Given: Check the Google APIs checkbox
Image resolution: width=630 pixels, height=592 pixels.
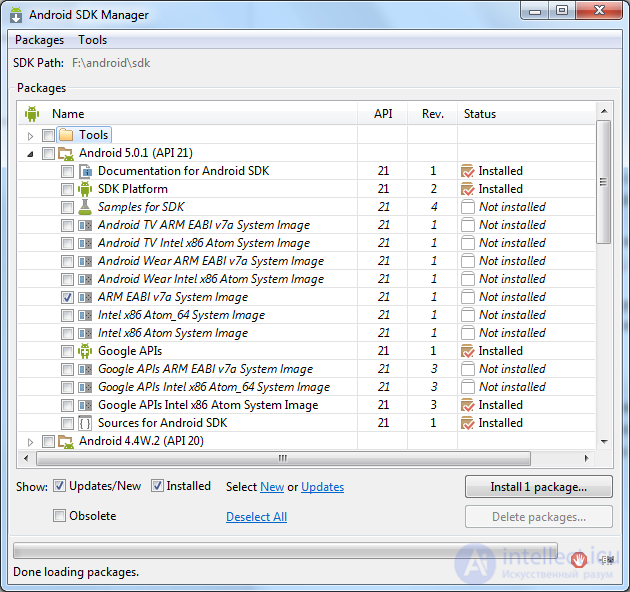Looking at the screenshot, I should (x=67, y=351).
